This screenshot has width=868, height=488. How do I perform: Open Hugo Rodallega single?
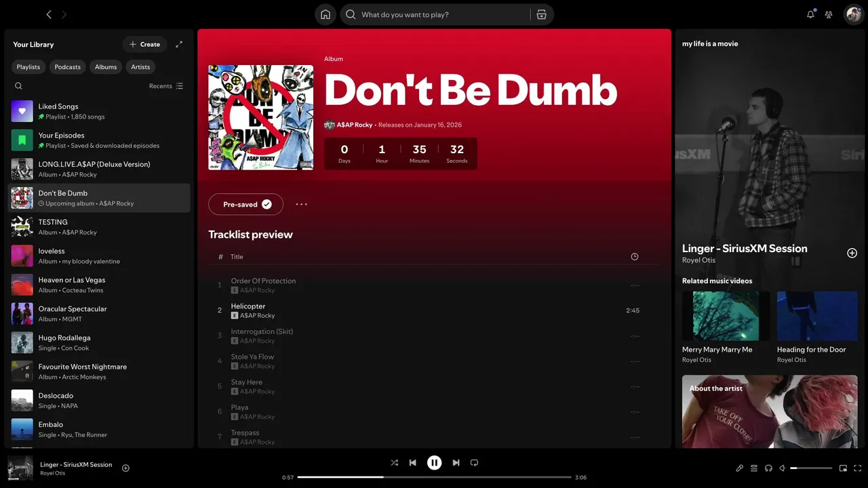coord(99,342)
